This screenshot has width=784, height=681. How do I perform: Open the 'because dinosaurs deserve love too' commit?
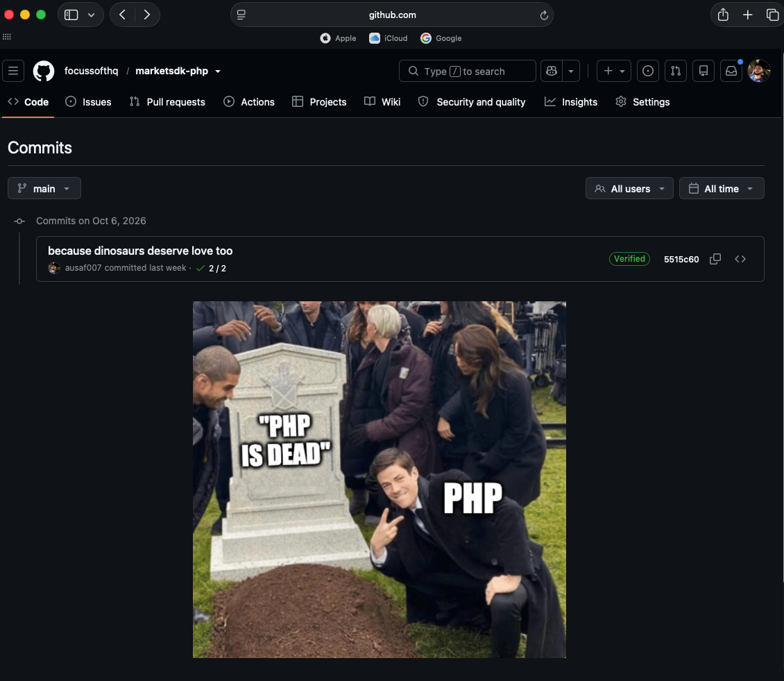click(x=140, y=251)
